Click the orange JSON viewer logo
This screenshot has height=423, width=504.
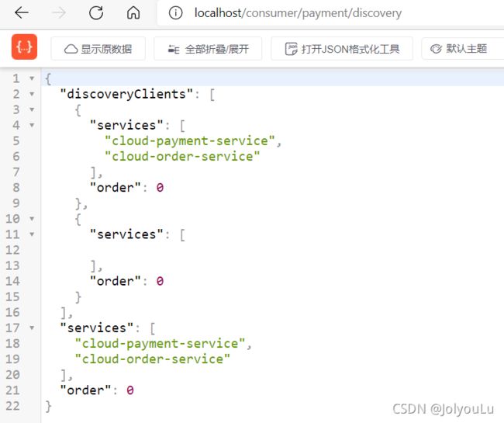(x=25, y=47)
